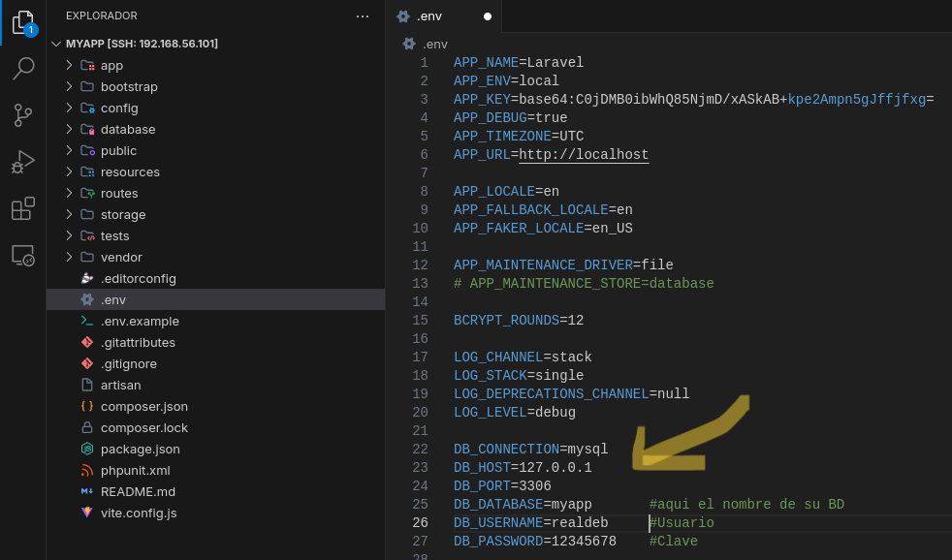Select the .env editor tab

click(444, 16)
